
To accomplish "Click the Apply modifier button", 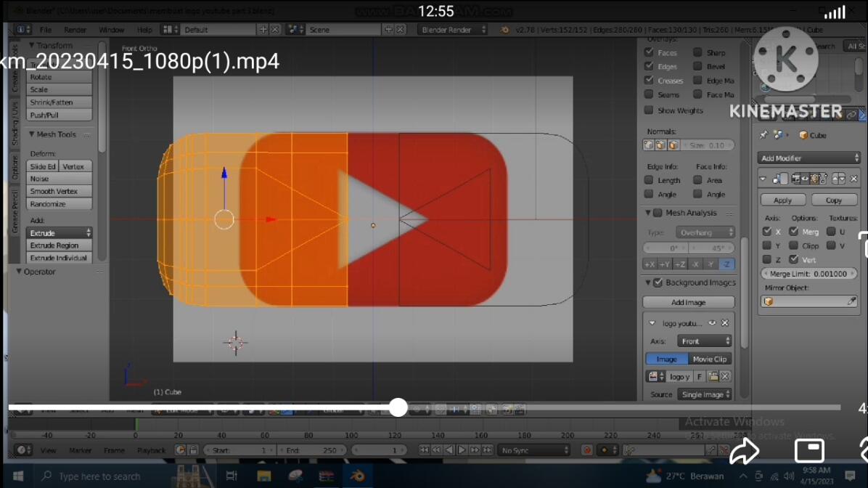I will pos(782,200).
